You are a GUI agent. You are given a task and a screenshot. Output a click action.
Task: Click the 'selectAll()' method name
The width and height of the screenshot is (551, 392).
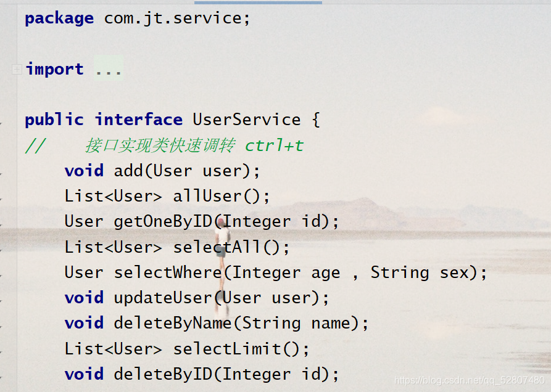tap(226, 247)
